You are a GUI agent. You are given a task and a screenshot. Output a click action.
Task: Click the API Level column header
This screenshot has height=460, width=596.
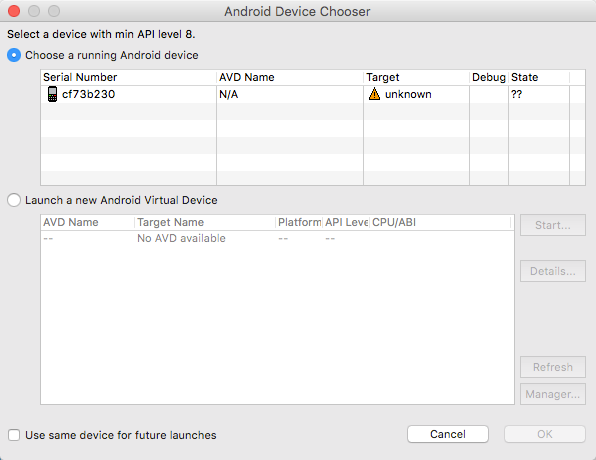[x=346, y=222]
